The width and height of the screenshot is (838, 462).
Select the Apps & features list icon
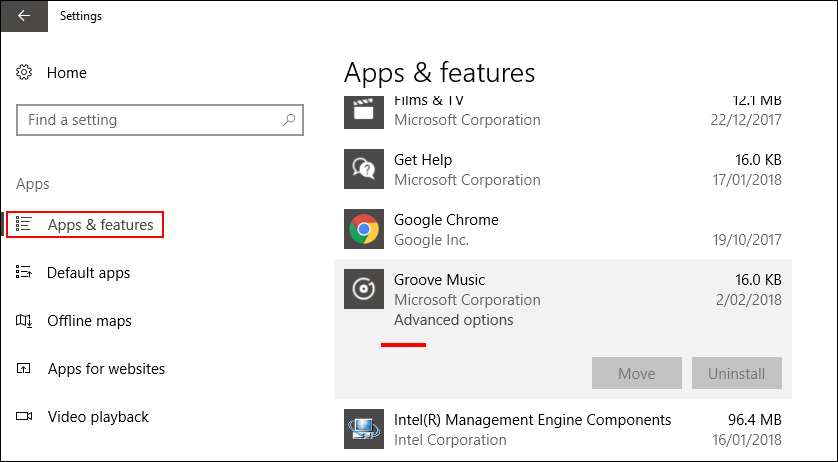(x=24, y=225)
